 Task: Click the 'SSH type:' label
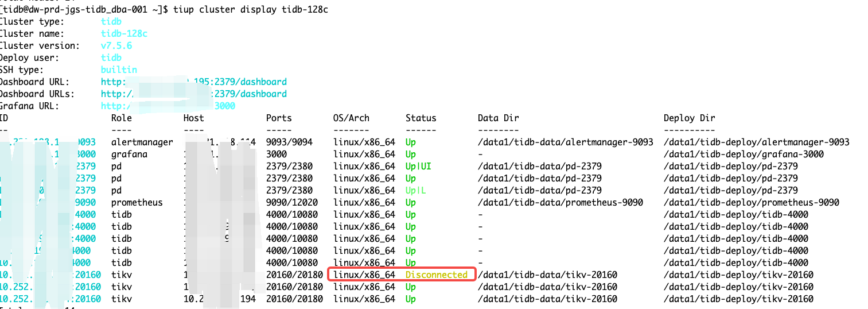point(22,69)
